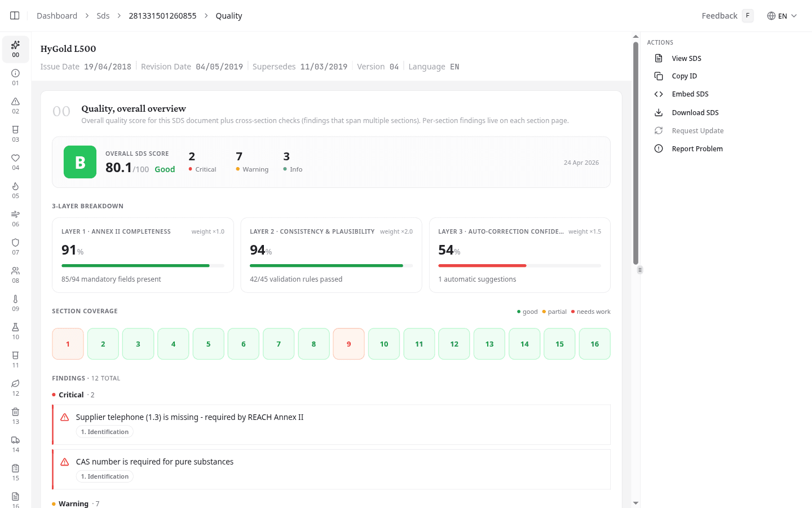
Task: Click the 2 Critical count
Action: [x=202, y=161]
